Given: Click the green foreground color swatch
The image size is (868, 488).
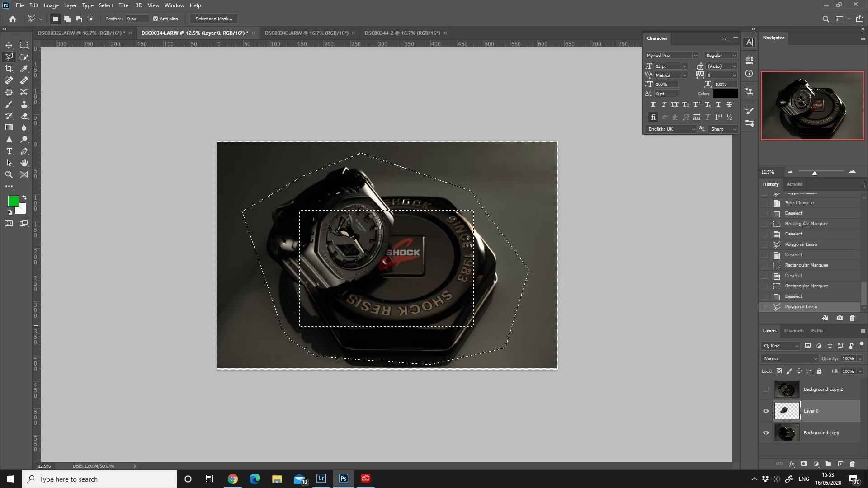Looking at the screenshot, I should [13, 201].
